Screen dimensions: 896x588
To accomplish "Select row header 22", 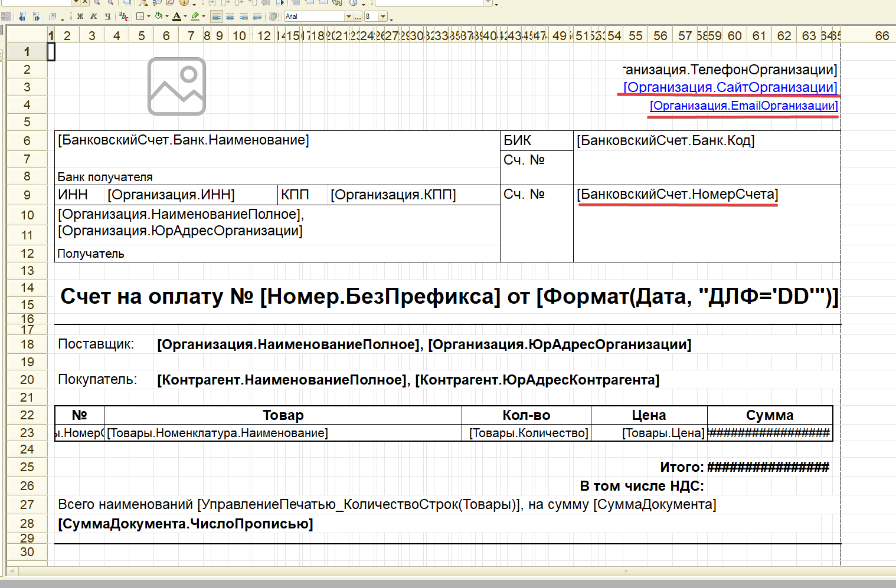I will pyautogui.click(x=27, y=415).
